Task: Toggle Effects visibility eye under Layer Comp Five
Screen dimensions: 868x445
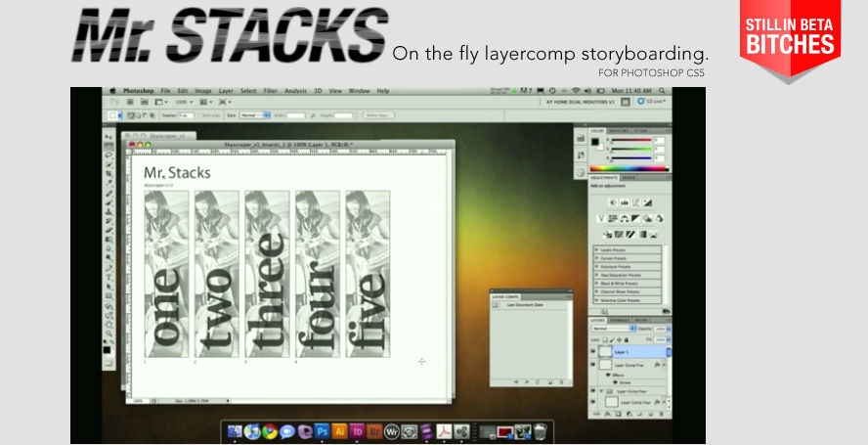Action: click(608, 375)
